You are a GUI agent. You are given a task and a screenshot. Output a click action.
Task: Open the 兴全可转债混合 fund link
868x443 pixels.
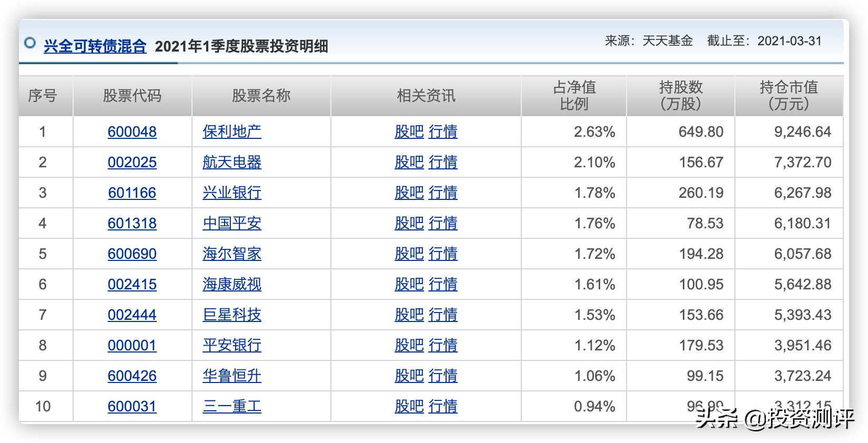[x=95, y=46]
